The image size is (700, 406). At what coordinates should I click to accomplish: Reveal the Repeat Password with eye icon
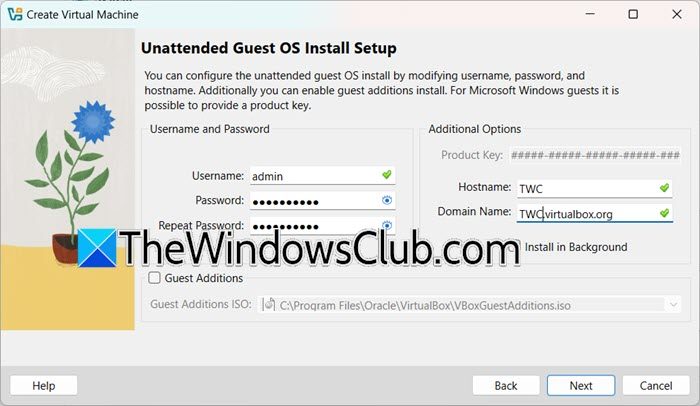(387, 225)
